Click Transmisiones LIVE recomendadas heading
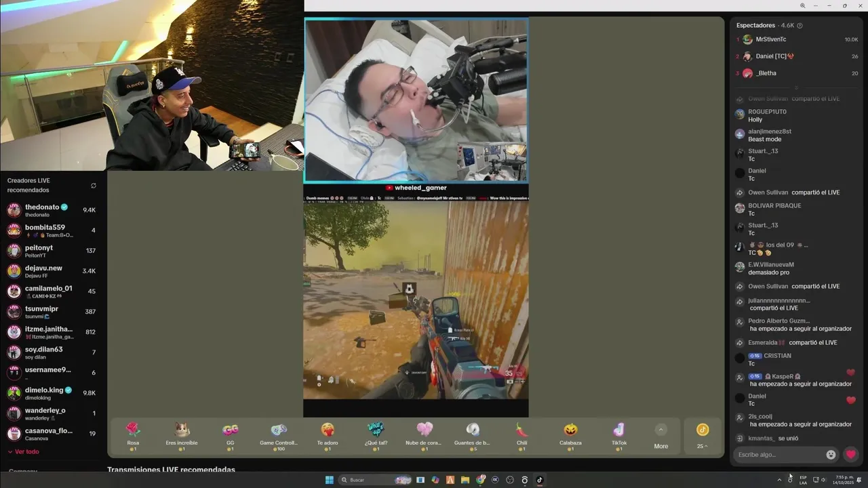 click(171, 470)
